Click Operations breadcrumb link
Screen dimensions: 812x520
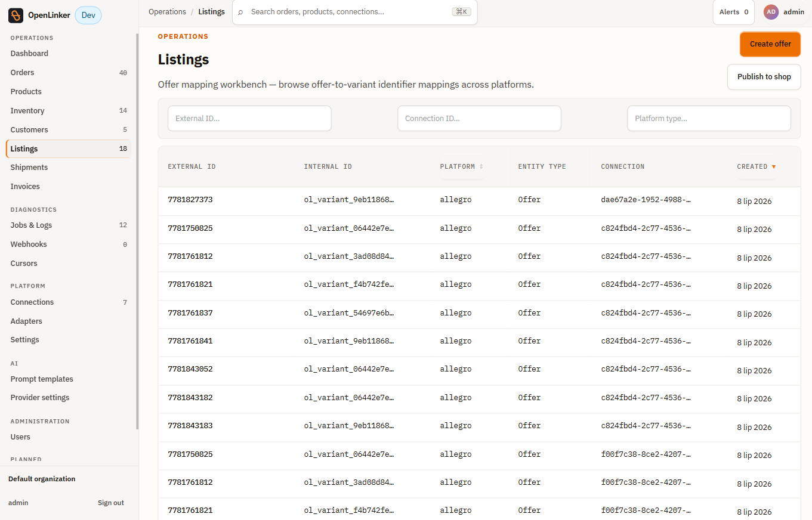tap(167, 12)
